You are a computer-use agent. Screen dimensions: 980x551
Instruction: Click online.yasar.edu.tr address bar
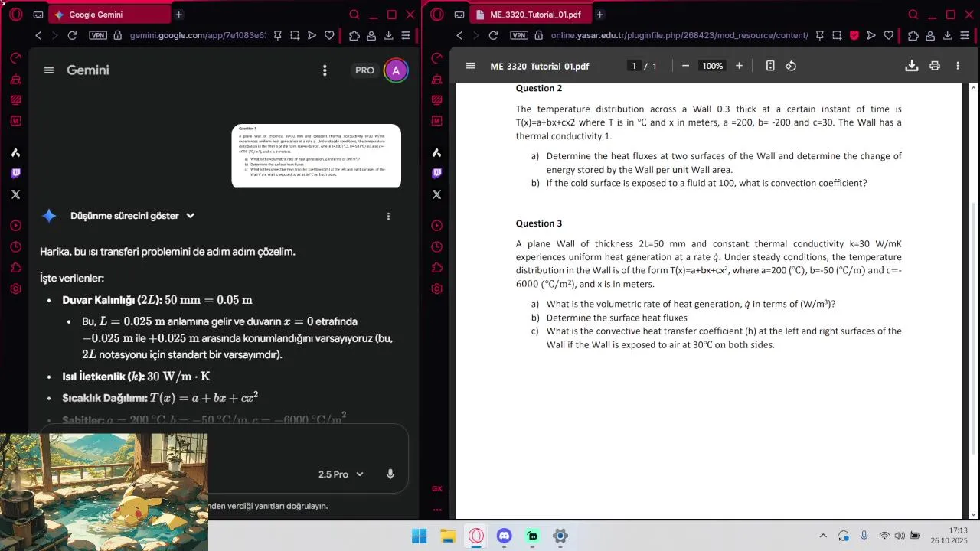[x=679, y=35]
